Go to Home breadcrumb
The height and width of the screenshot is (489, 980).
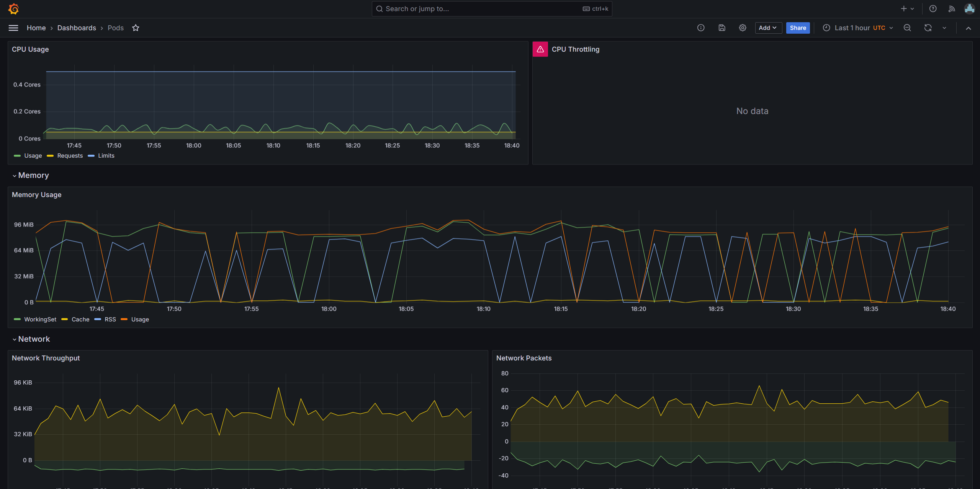[x=36, y=28]
